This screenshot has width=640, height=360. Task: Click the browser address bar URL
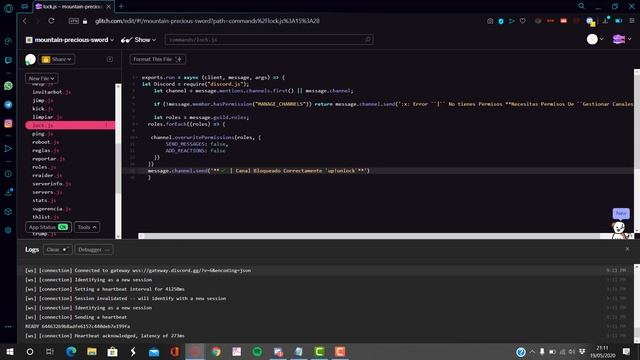[x=207, y=21]
